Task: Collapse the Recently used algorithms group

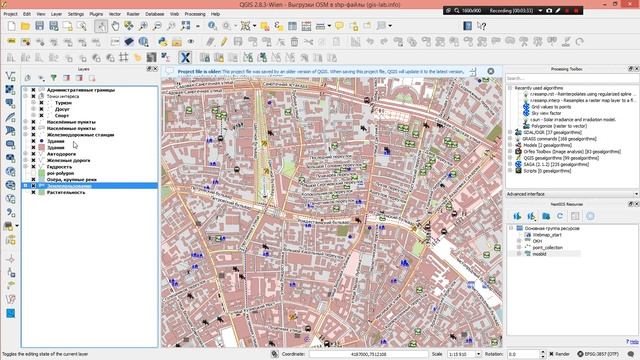Action: point(510,88)
